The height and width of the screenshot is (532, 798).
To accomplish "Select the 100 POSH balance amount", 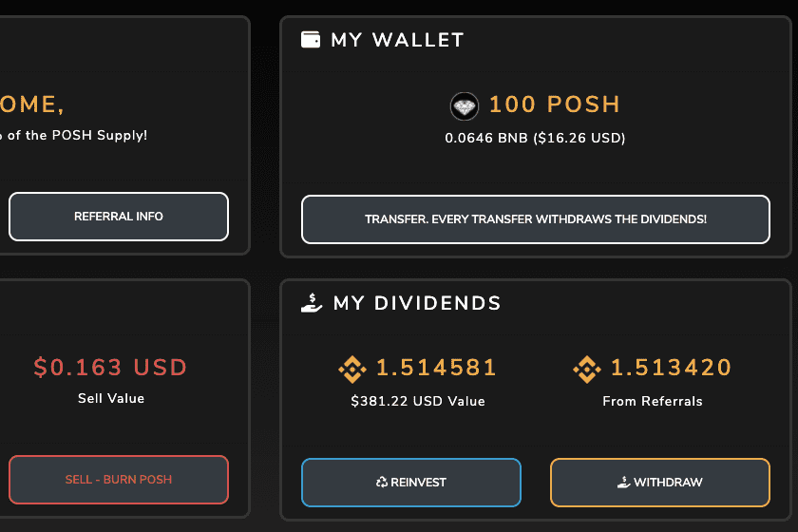I will [x=555, y=104].
